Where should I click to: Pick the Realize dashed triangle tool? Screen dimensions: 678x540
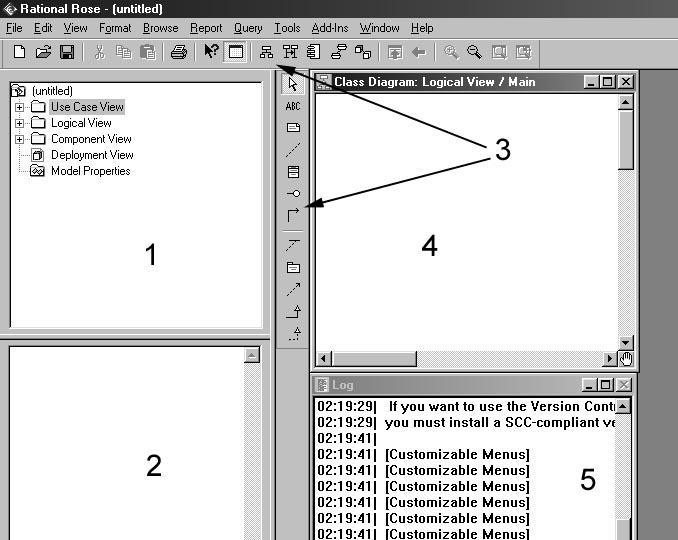tap(295, 333)
